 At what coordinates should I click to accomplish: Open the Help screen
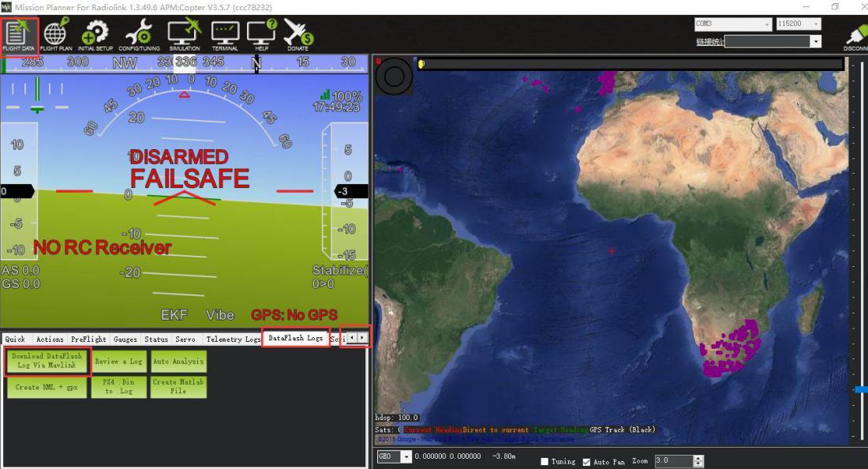click(261, 36)
